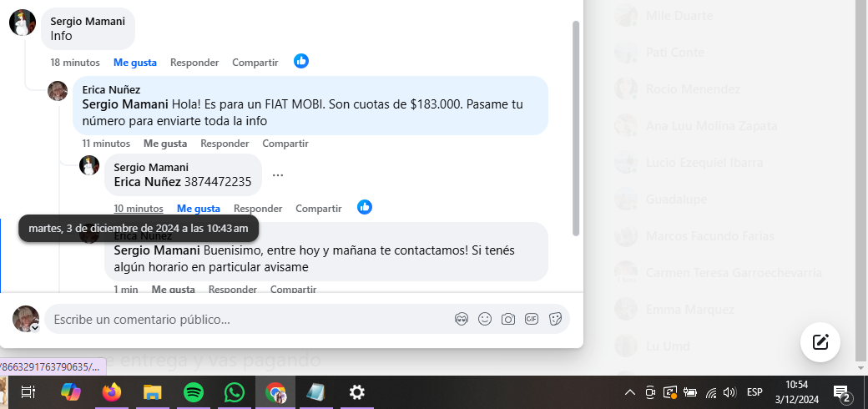Open the 10 minutos timestamp link
868x409 pixels.
(139, 209)
